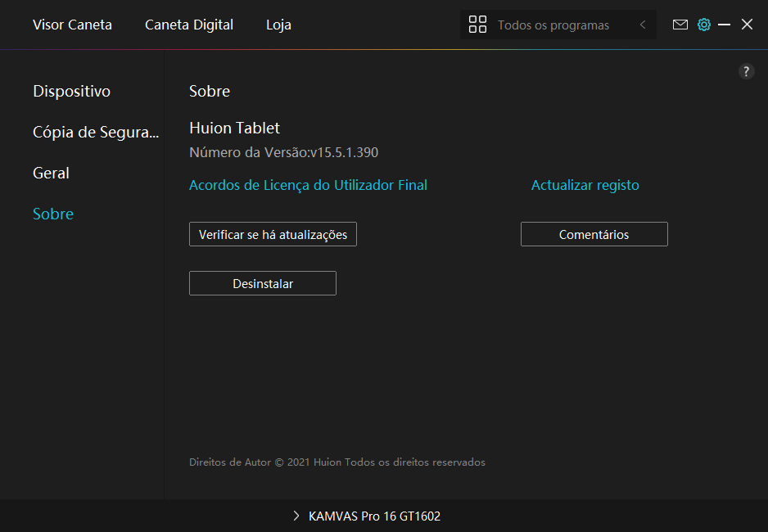This screenshot has height=532, width=768.
Task: Open Cópia de Segurança settings section
Action: click(96, 132)
